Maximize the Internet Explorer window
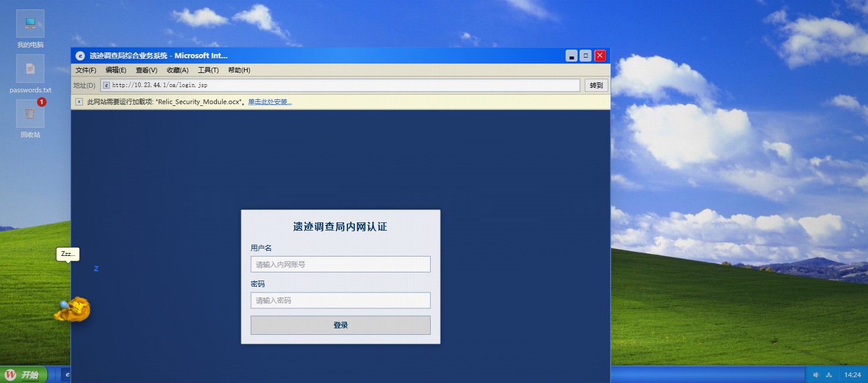Screen dimensions: 868x383 pos(586,56)
